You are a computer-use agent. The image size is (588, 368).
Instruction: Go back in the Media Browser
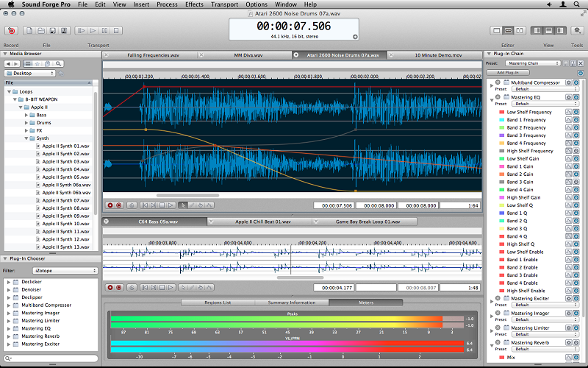click(9, 64)
